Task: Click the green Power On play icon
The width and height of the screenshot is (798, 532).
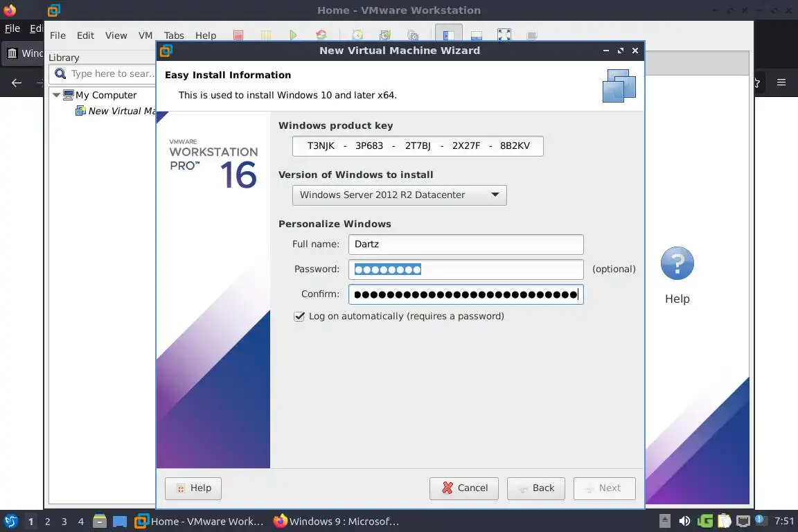Action: point(293,35)
